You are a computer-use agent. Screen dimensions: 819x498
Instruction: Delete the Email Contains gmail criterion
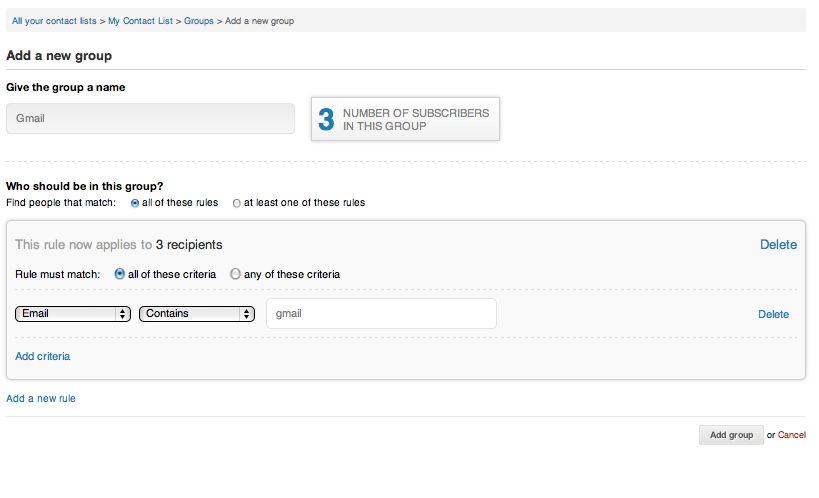tap(774, 314)
